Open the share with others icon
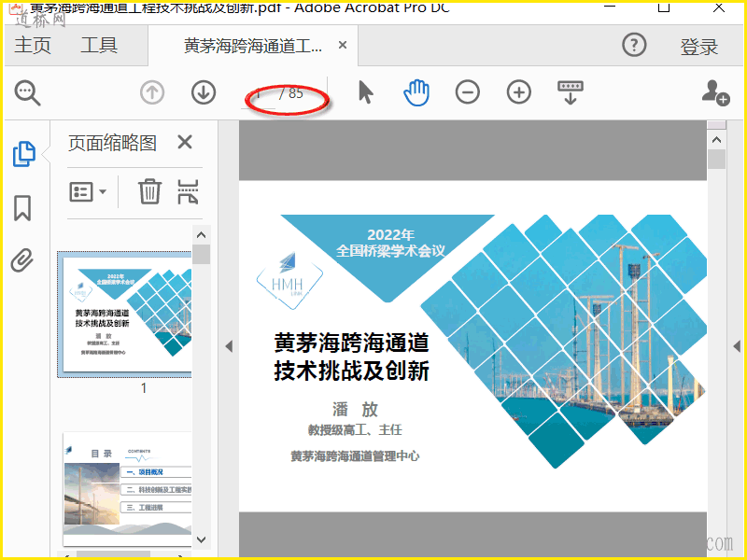 click(715, 92)
